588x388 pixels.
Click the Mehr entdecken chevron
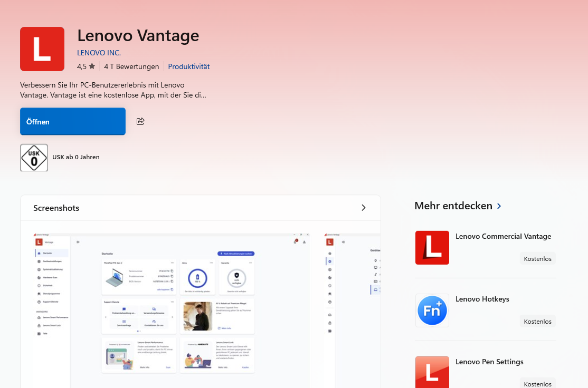499,206
